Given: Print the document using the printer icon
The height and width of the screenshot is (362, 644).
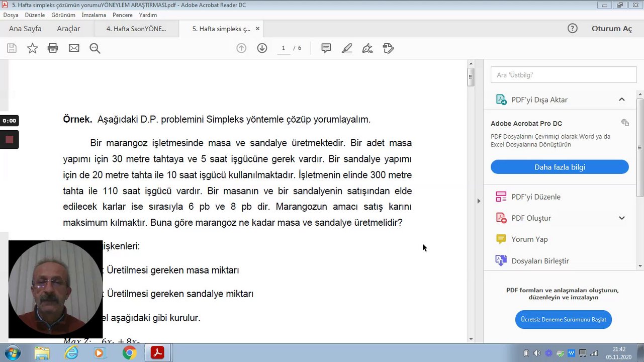Looking at the screenshot, I should 53,48.
